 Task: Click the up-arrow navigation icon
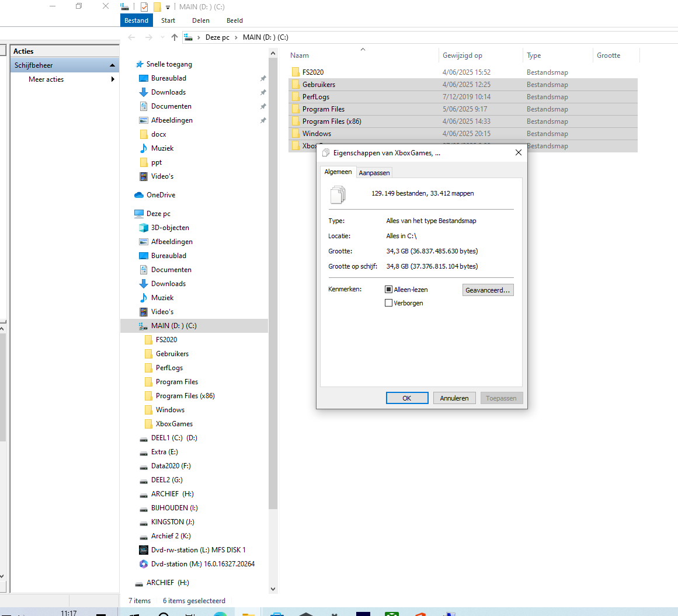click(174, 37)
